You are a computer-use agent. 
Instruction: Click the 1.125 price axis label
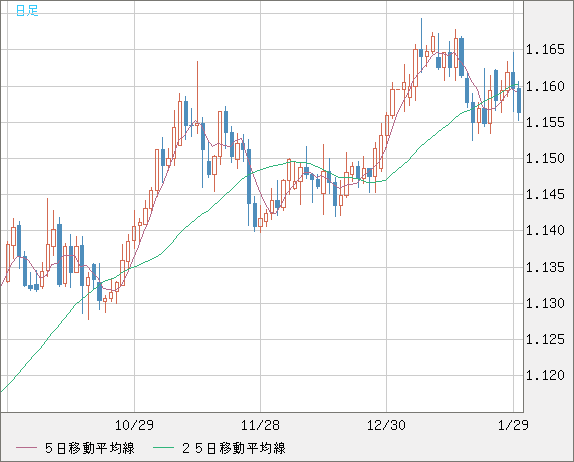(x=545, y=339)
